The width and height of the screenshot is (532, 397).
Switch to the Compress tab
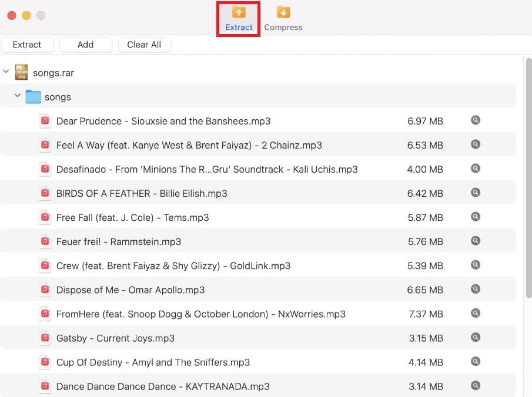click(x=283, y=19)
